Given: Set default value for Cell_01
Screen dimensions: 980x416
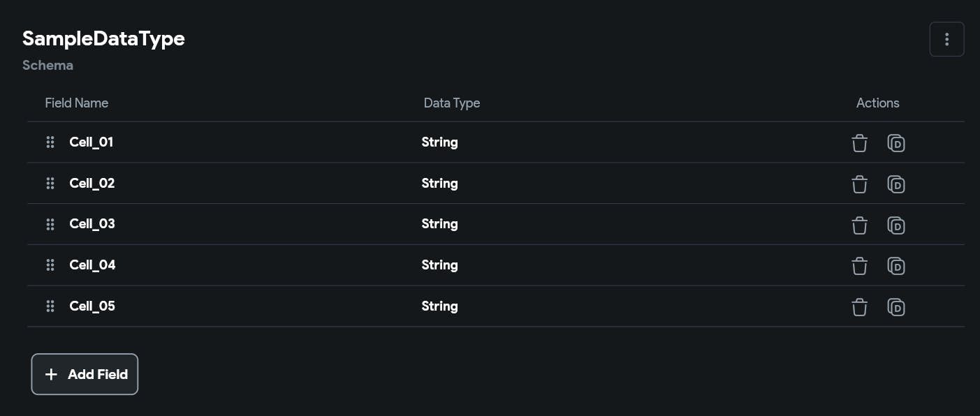Looking at the screenshot, I should tap(896, 143).
